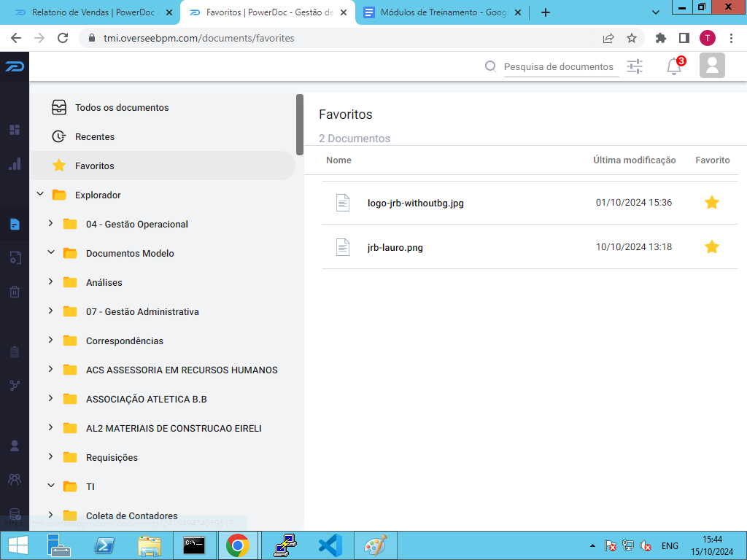Open the search filter sliders icon
747x560 pixels.
(634, 66)
